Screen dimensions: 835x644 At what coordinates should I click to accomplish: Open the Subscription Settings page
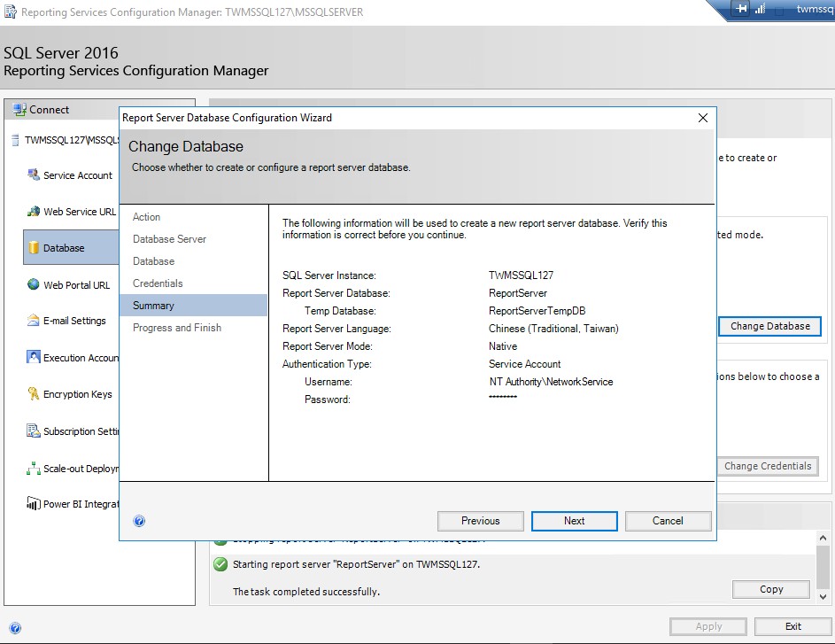click(81, 431)
